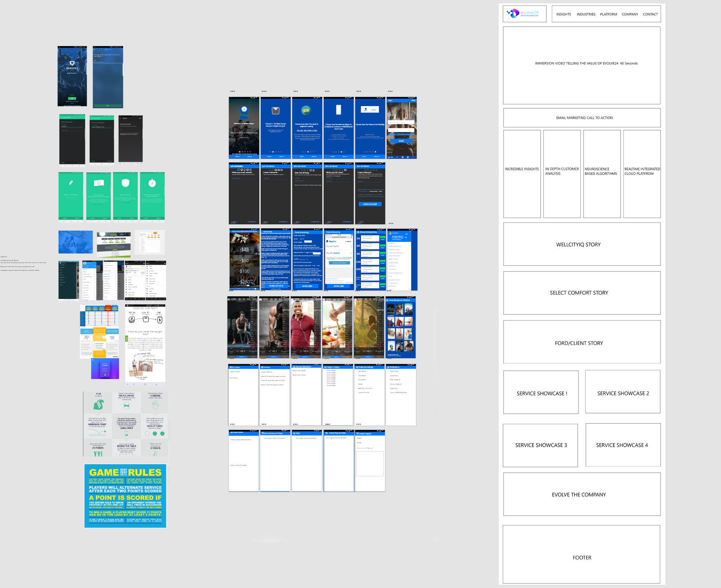The height and width of the screenshot is (588, 721).
Task: Select the immersion video placeholder box
Action: pyautogui.click(x=582, y=65)
